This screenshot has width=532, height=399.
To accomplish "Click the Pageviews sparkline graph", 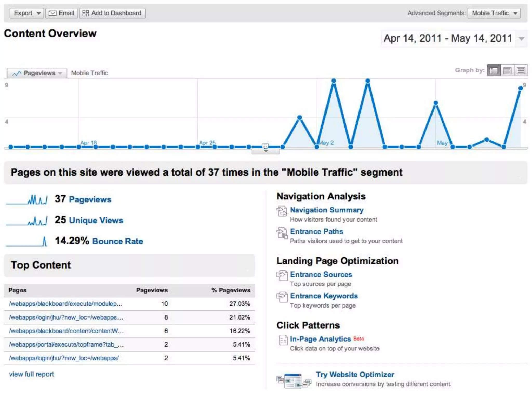I will [x=27, y=200].
